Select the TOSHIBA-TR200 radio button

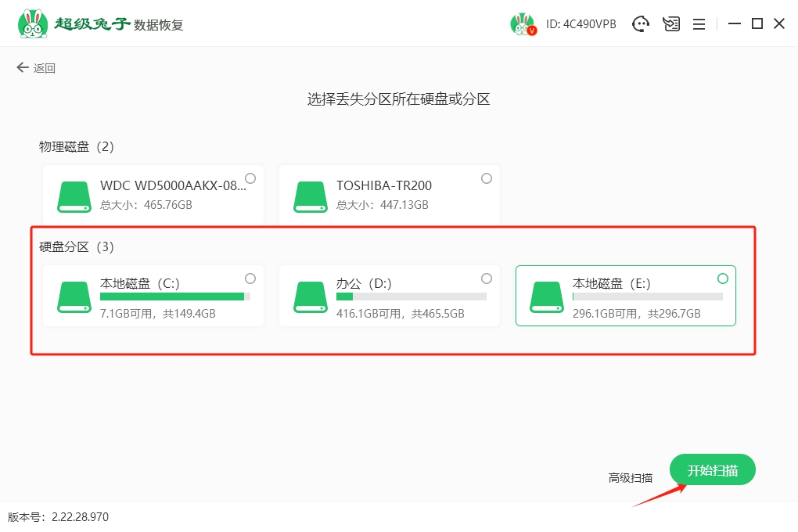[487, 178]
